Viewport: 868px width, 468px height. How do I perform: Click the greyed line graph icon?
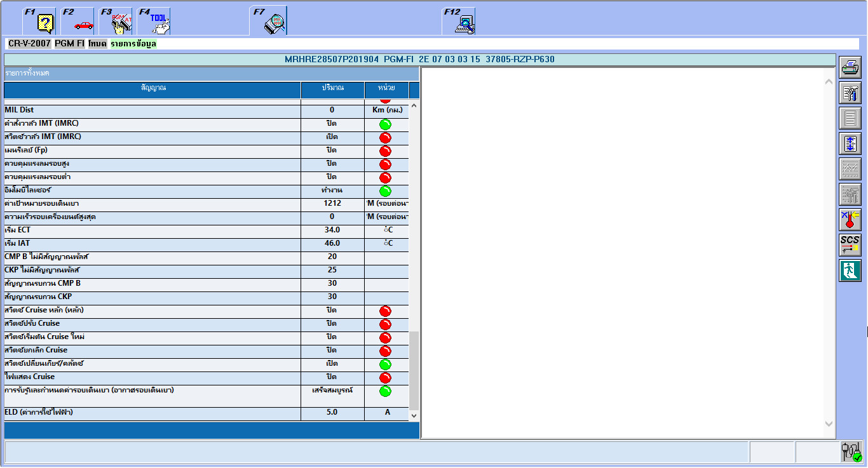tap(850, 169)
